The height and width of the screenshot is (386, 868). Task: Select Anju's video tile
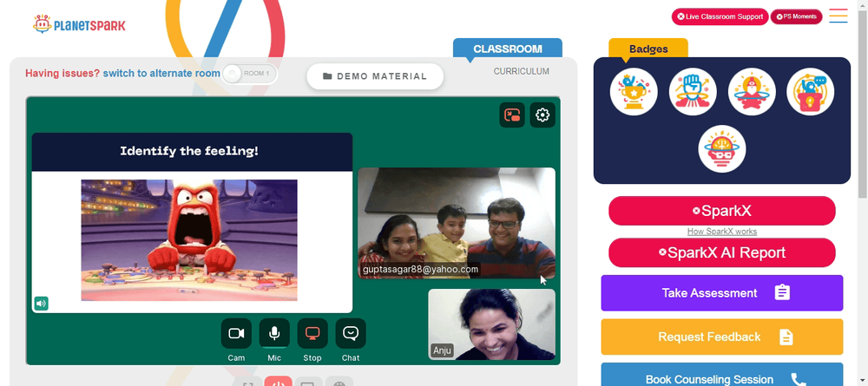coord(491,324)
